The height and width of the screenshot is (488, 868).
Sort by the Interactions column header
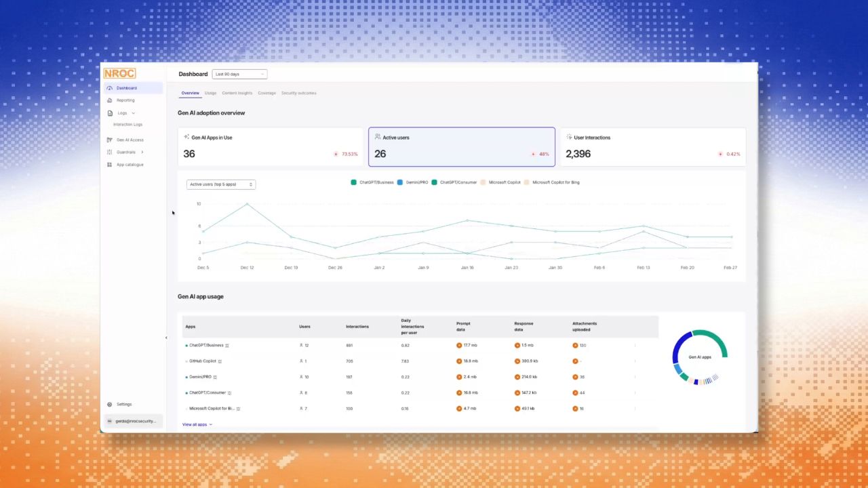357,327
